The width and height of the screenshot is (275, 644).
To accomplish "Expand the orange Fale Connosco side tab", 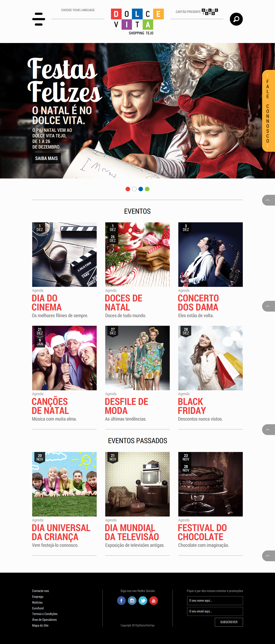I will [x=268, y=111].
